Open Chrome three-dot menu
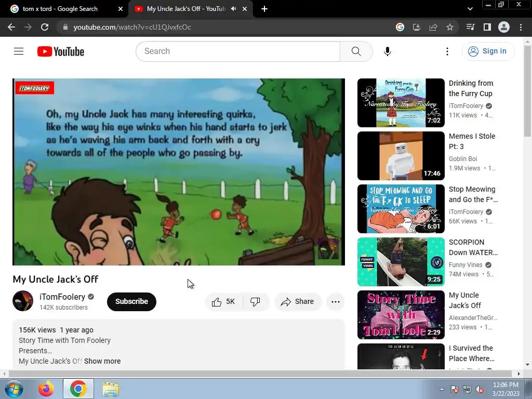 click(x=521, y=27)
